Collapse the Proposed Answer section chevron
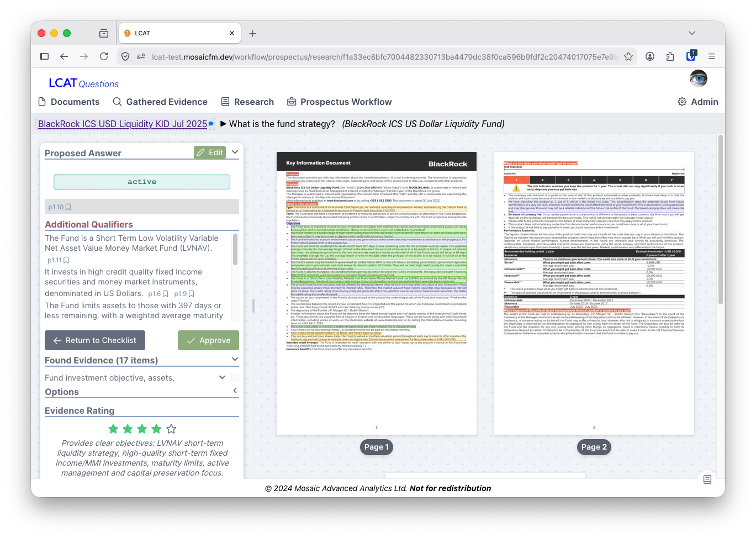 click(235, 152)
